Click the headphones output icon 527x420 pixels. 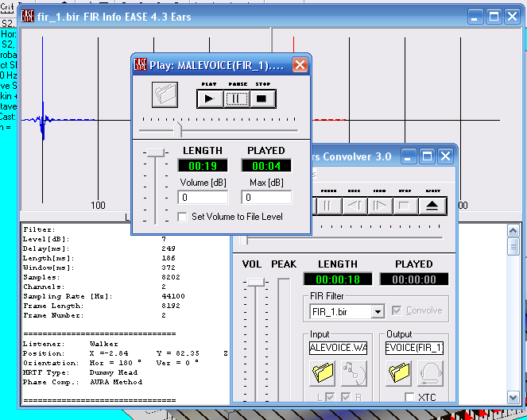point(431,373)
